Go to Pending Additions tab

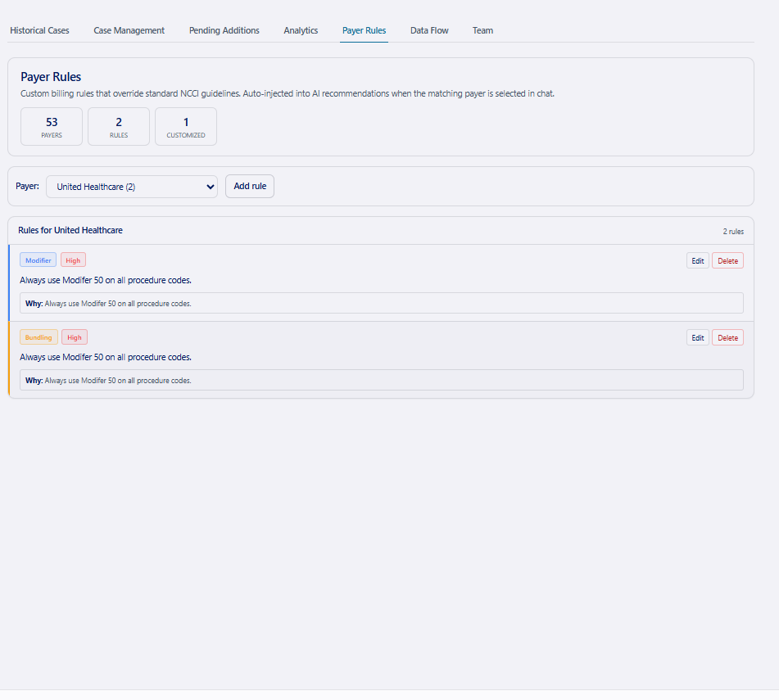click(x=224, y=30)
